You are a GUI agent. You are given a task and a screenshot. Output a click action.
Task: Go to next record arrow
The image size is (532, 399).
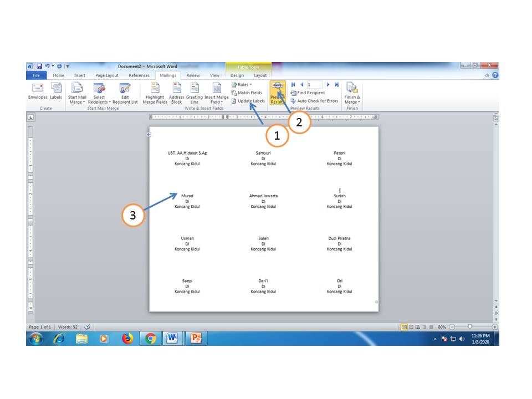tap(328, 84)
